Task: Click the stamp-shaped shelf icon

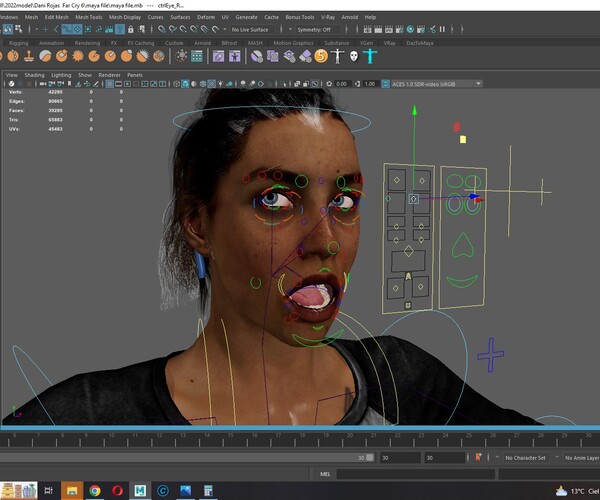Action: coord(29,56)
